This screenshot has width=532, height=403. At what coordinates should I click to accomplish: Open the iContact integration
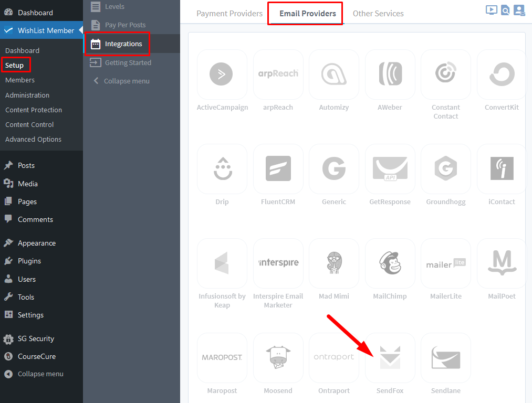(x=502, y=169)
